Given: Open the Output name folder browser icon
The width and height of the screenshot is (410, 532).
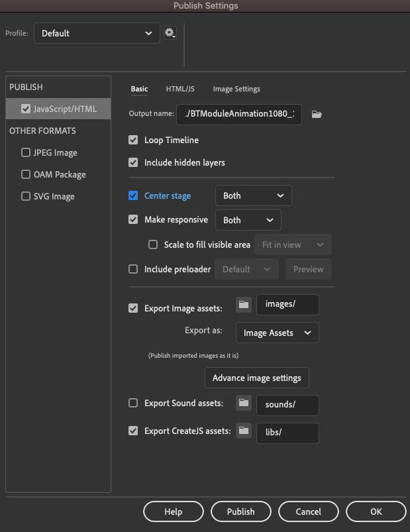Looking at the screenshot, I should click(316, 114).
